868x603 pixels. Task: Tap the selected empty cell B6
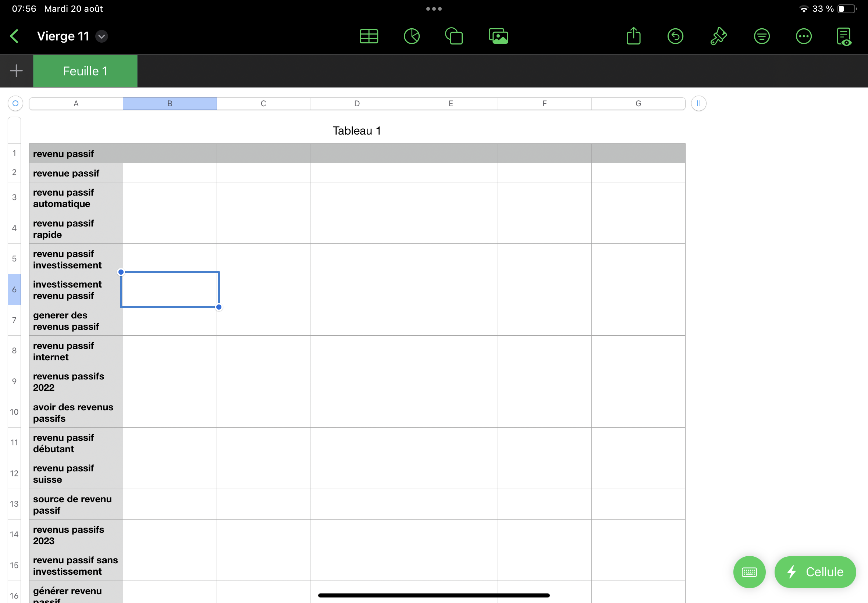click(x=170, y=290)
